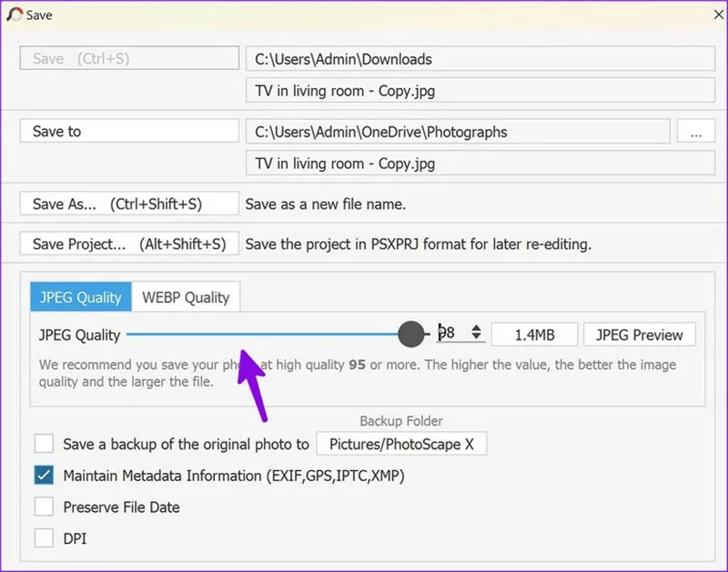Switch to the JPEG Quality tab
Image resolution: width=728 pixels, height=572 pixels.
click(x=81, y=296)
